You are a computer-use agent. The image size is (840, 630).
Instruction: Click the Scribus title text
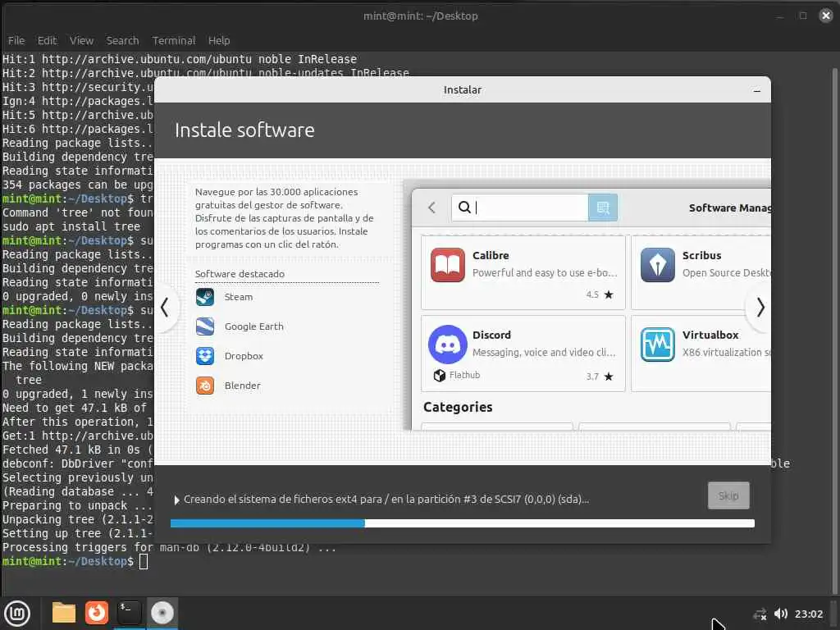tap(702, 256)
